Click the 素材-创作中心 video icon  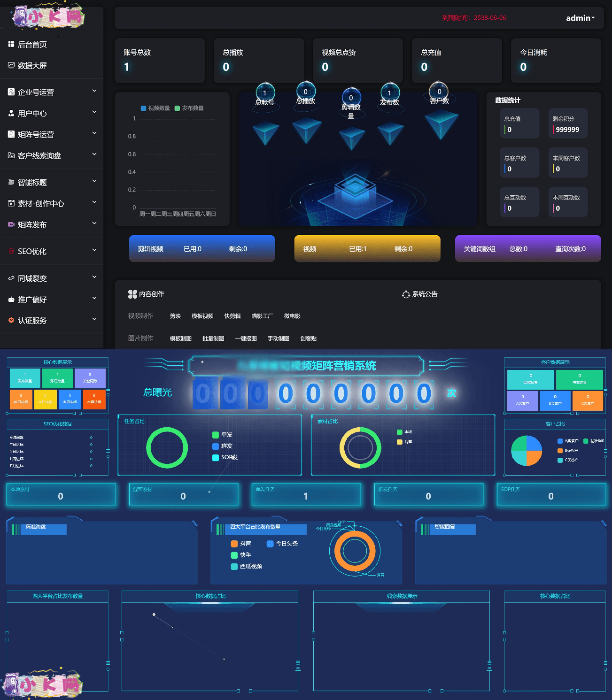[11, 203]
